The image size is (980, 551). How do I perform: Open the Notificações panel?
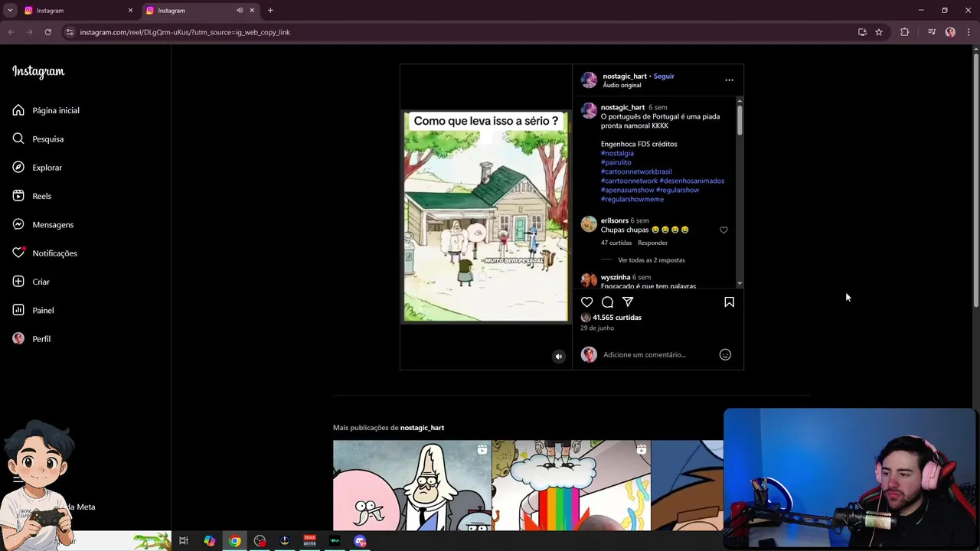point(45,253)
